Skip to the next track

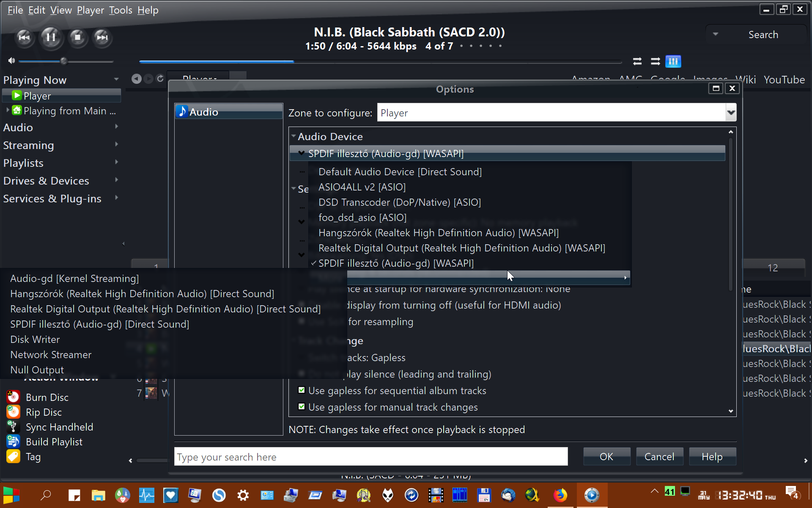(x=102, y=37)
